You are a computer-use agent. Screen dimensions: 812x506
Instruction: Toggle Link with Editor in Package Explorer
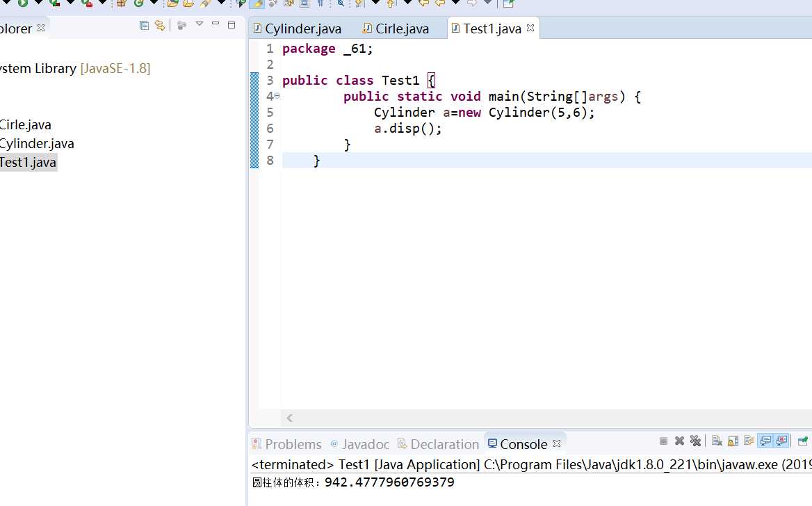coord(160,25)
